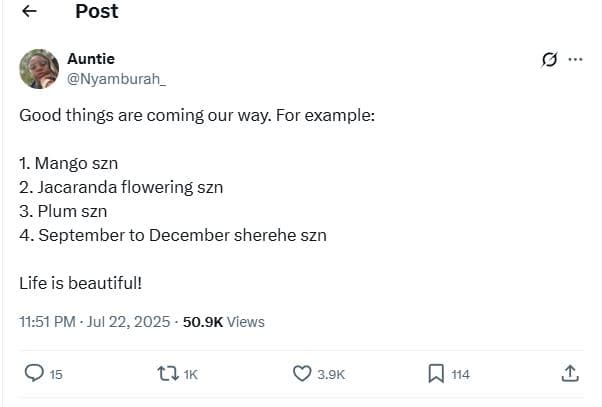Viewport: 602px width, 407px height.
Task: Go back using the left arrow
Action: click(x=30, y=12)
